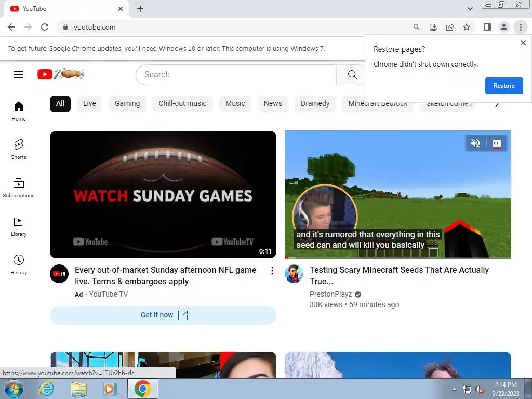
Task: Open the taskbar clock and date
Action: (x=506, y=389)
